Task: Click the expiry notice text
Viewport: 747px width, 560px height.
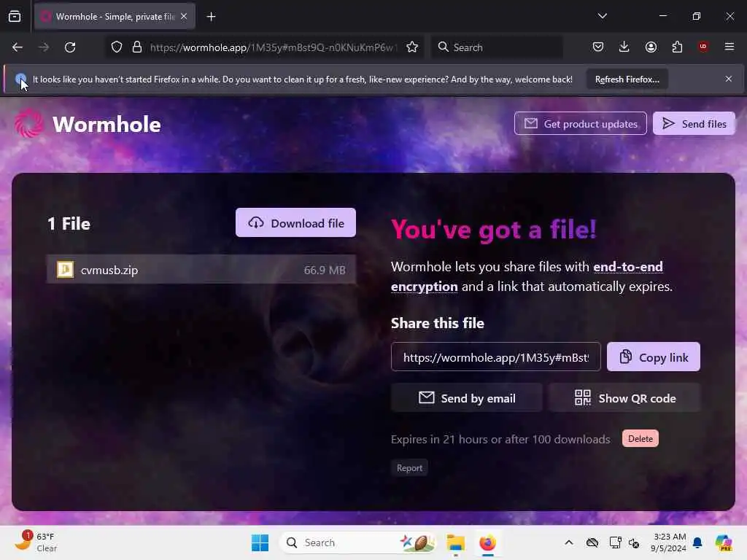Action: [x=500, y=439]
